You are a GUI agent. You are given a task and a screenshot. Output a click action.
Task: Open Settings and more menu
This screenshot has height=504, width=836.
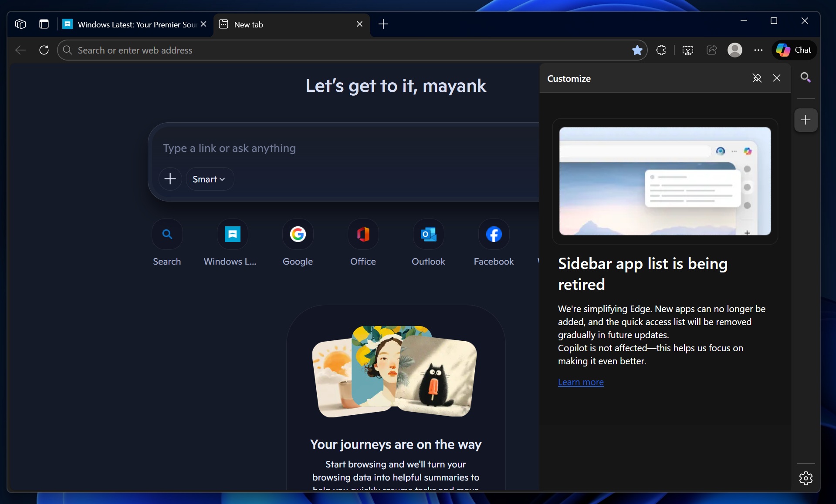click(758, 50)
